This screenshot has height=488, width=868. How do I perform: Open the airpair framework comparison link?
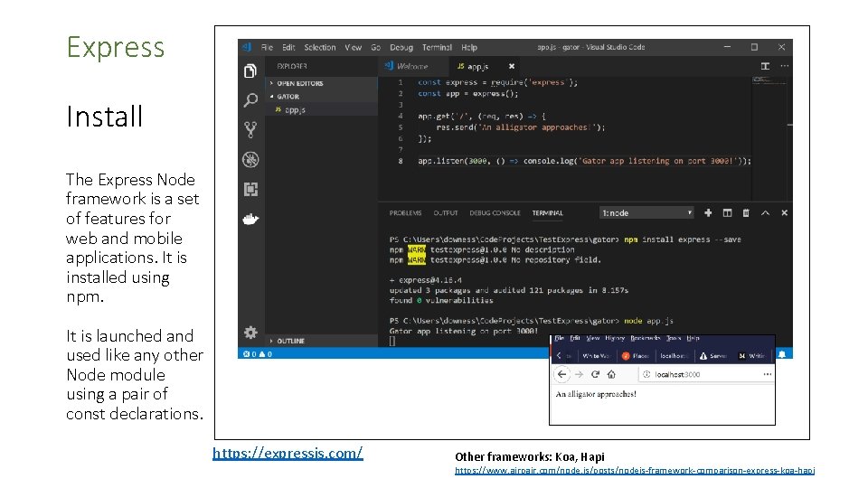click(635, 470)
